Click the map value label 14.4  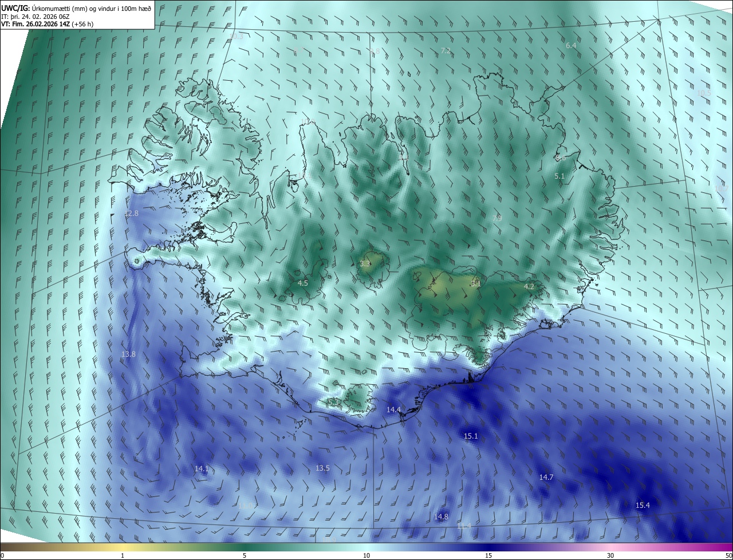pyautogui.click(x=393, y=409)
